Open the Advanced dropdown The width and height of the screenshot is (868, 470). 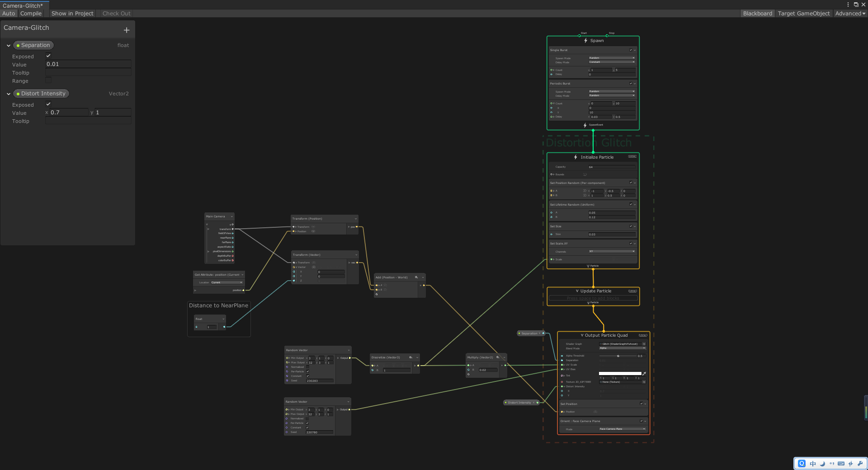(x=850, y=13)
